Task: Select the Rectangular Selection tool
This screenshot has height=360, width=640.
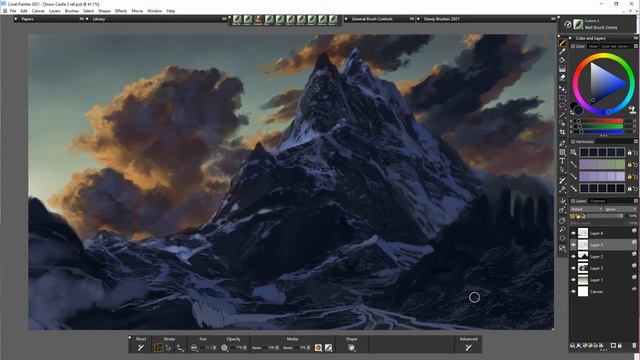Action: point(562,98)
